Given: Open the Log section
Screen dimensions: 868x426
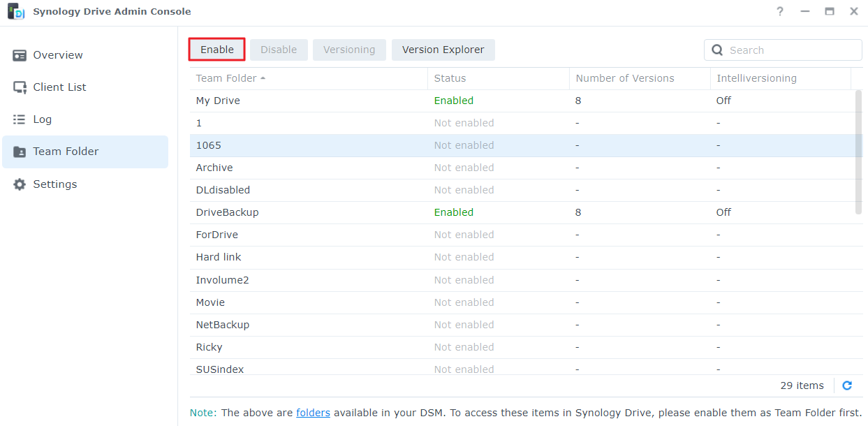Looking at the screenshot, I should (85, 119).
